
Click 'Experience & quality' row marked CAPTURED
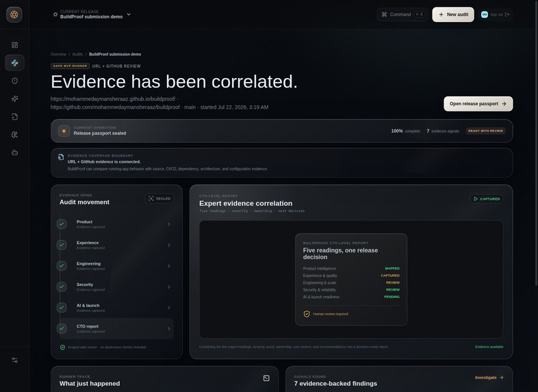pos(351,276)
